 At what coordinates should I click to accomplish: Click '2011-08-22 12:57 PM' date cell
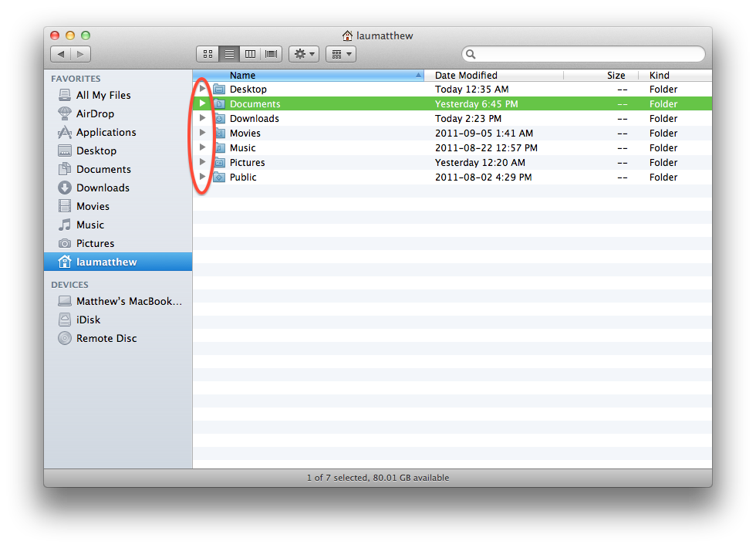486,148
